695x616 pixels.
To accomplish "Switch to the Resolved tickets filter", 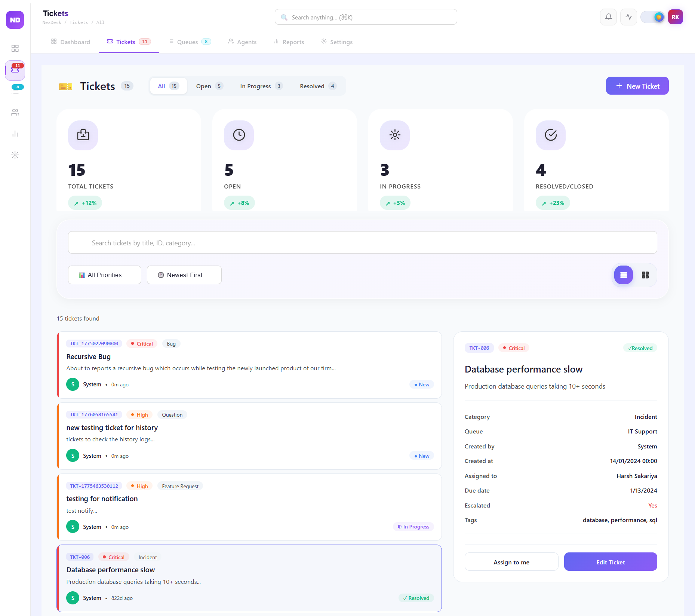I will point(317,86).
